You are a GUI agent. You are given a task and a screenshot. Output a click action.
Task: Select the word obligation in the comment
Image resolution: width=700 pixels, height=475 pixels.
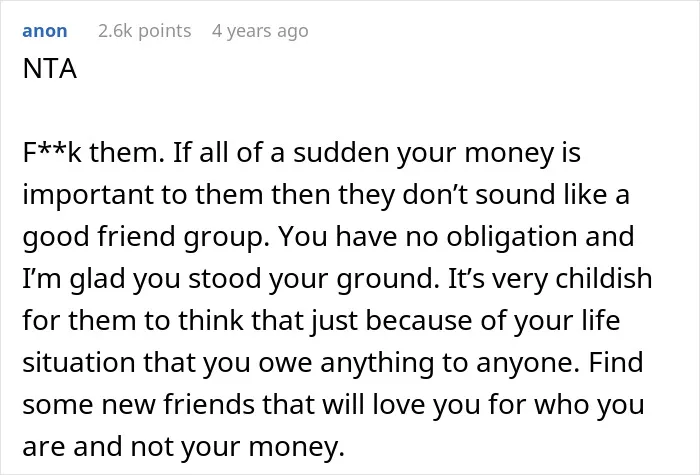(x=512, y=237)
